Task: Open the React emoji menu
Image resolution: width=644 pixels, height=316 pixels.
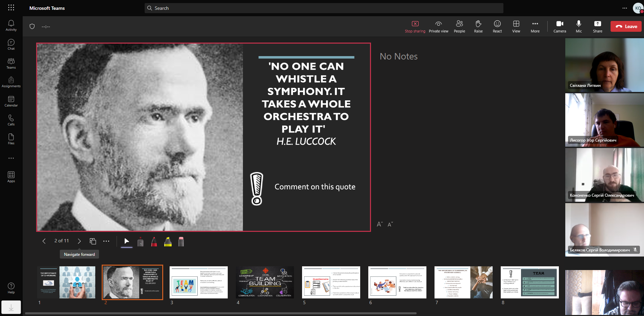Action: pyautogui.click(x=497, y=27)
